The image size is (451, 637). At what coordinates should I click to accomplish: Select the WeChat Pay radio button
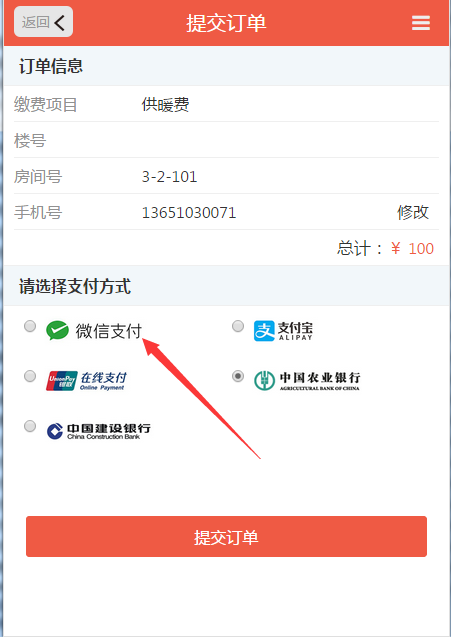tap(30, 326)
